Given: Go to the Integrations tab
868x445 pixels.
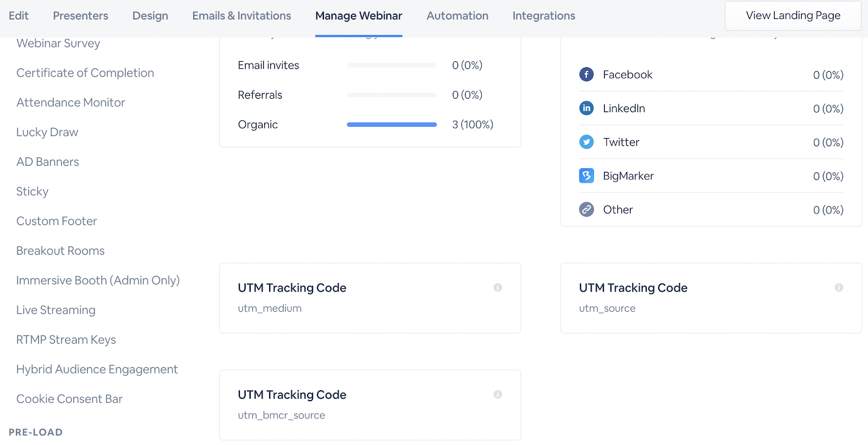Looking at the screenshot, I should (x=544, y=16).
